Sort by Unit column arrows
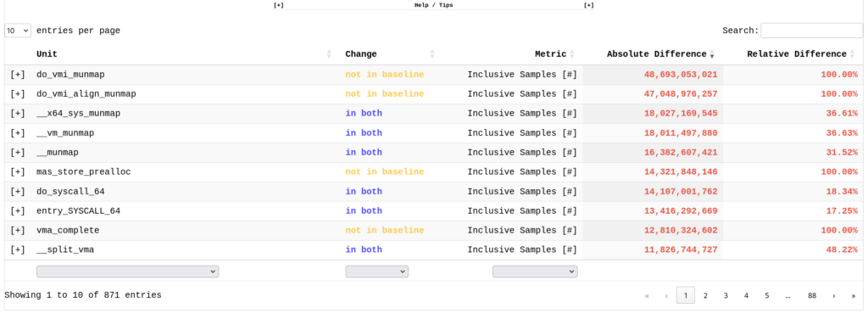This screenshot has height=314, width=868. (329, 54)
